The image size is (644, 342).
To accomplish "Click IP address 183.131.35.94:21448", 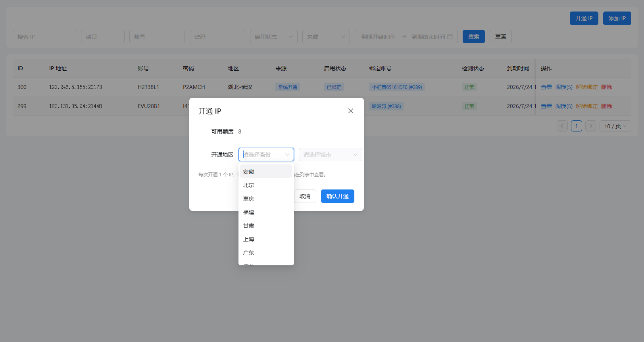I will [75, 106].
